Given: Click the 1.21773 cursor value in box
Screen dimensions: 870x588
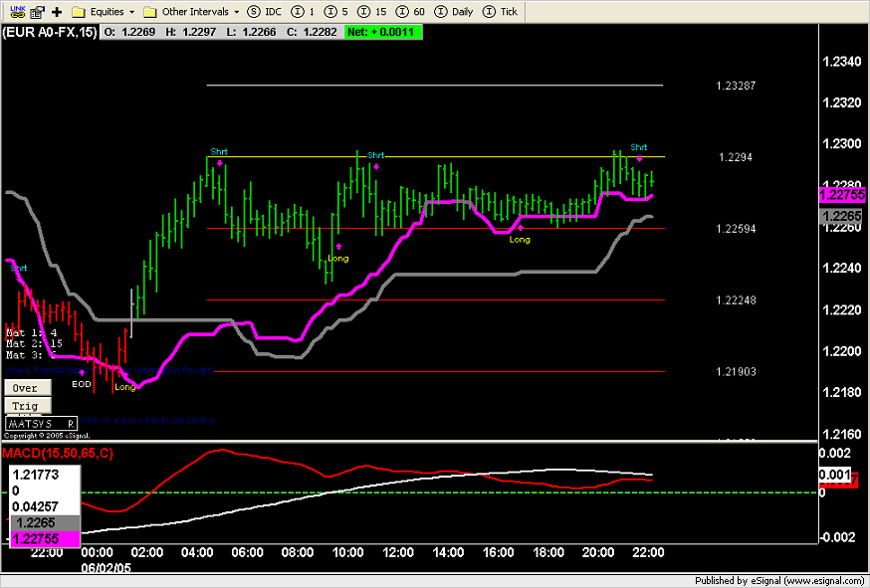Looking at the screenshot, I should click(x=36, y=475).
